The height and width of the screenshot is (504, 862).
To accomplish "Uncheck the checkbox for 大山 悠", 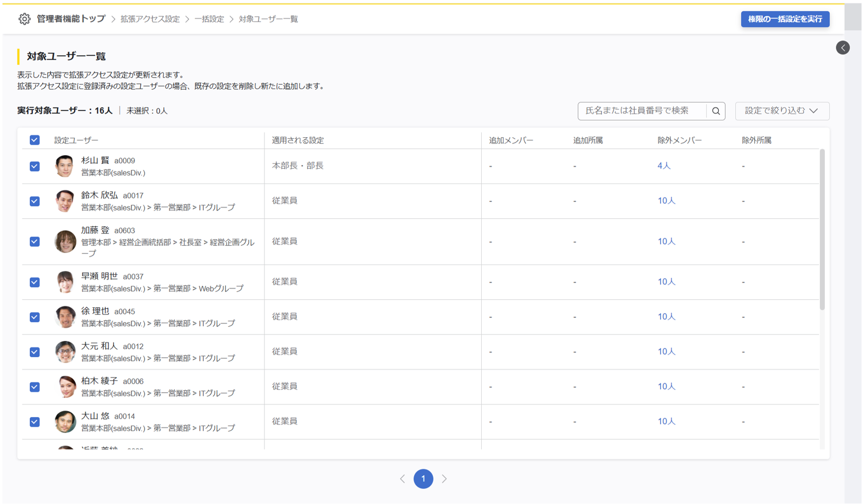I will point(34,421).
